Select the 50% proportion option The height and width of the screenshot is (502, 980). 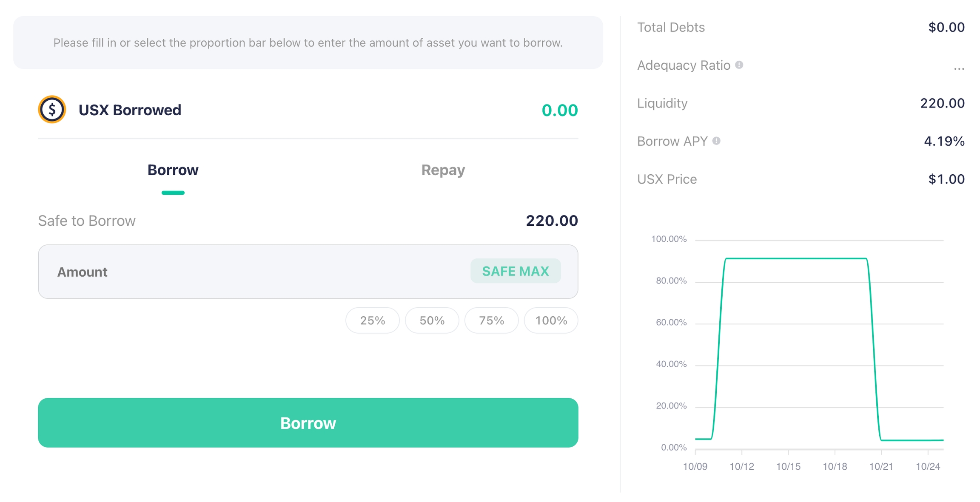pos(432,320)
